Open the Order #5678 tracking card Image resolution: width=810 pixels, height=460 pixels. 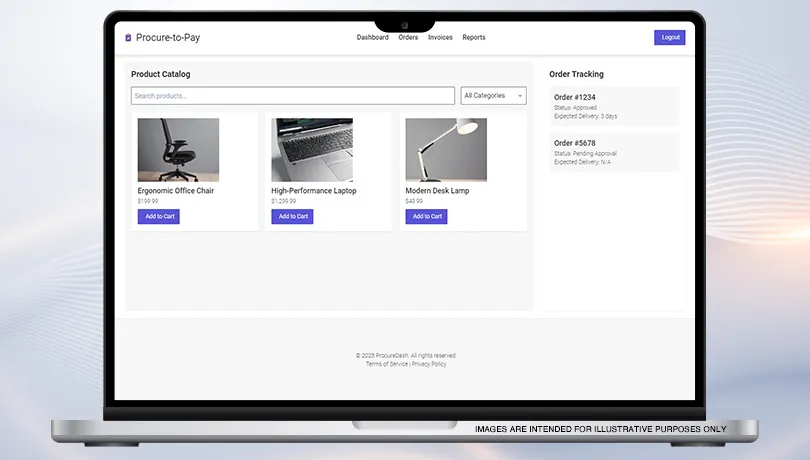(x=614, y=152)
